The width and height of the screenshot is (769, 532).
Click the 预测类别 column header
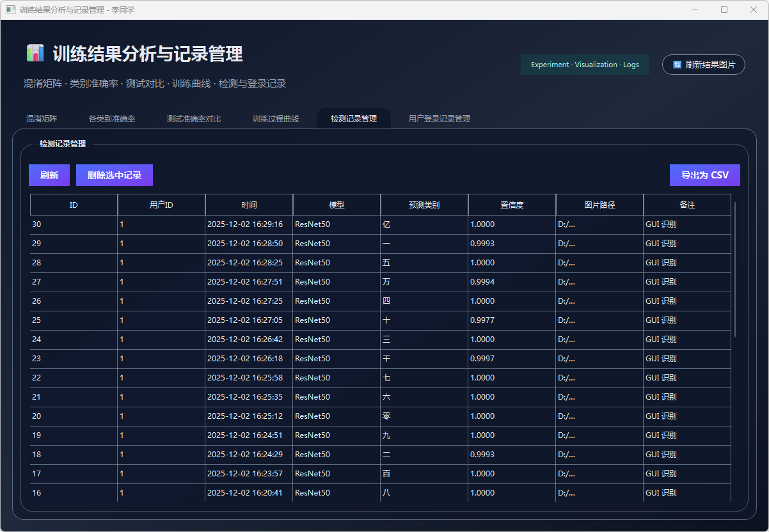click(x=424, y=205)
